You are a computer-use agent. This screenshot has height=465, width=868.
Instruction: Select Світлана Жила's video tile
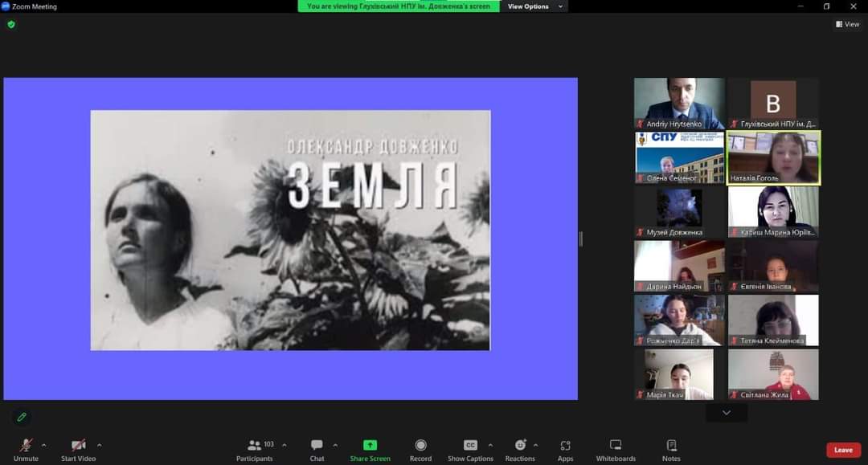[773, 374]
